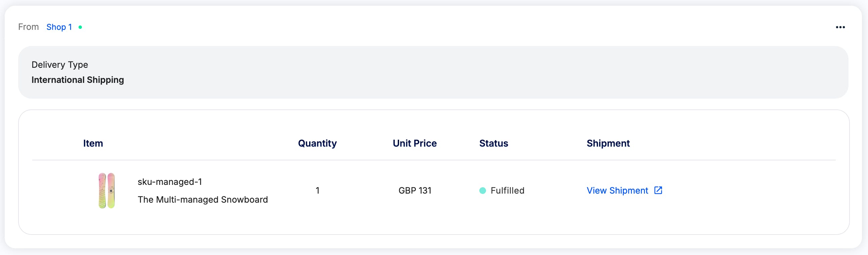Screen dimensions: 868x255
Task: Click the Fulfilled status label
Action: 508,191
